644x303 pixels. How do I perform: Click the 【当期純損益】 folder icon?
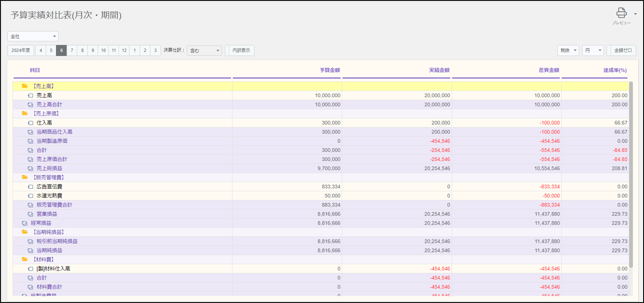[25, 232]
